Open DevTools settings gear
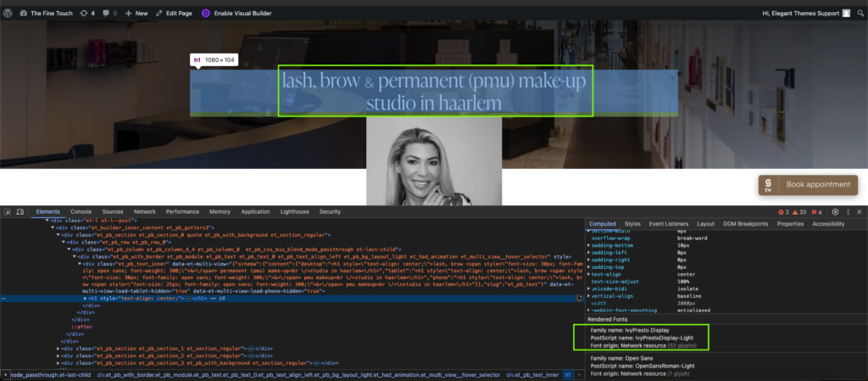 (x=835, y=211)
